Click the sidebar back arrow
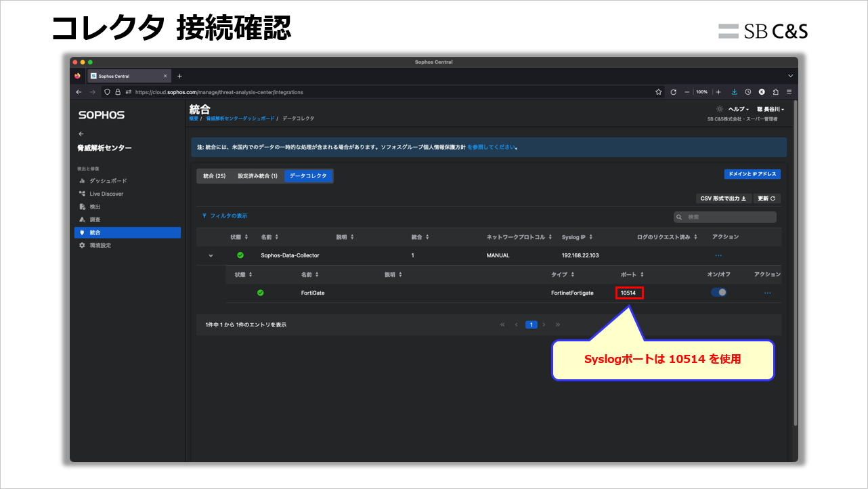868x489 pixels. (81, 133)
